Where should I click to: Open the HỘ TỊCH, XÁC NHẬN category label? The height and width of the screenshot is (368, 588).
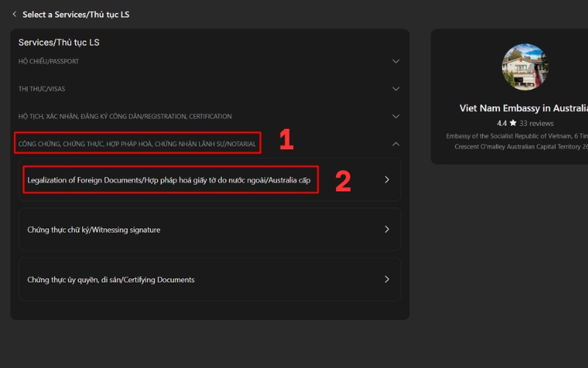125,116
